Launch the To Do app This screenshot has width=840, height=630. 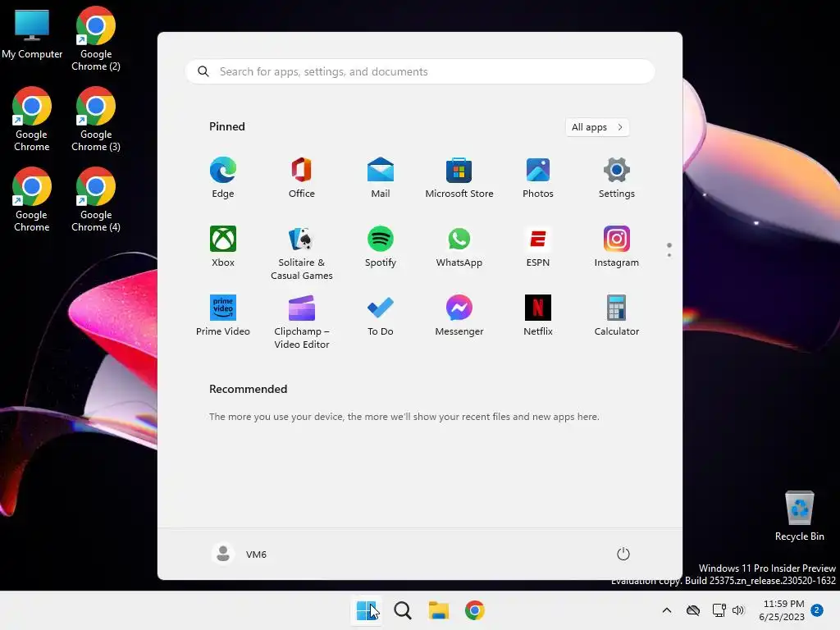coord(381,316)
